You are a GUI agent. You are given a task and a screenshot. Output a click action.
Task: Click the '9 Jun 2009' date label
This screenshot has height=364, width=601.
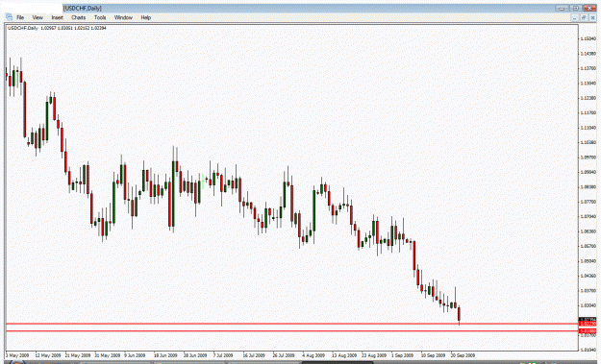(135, 355)
